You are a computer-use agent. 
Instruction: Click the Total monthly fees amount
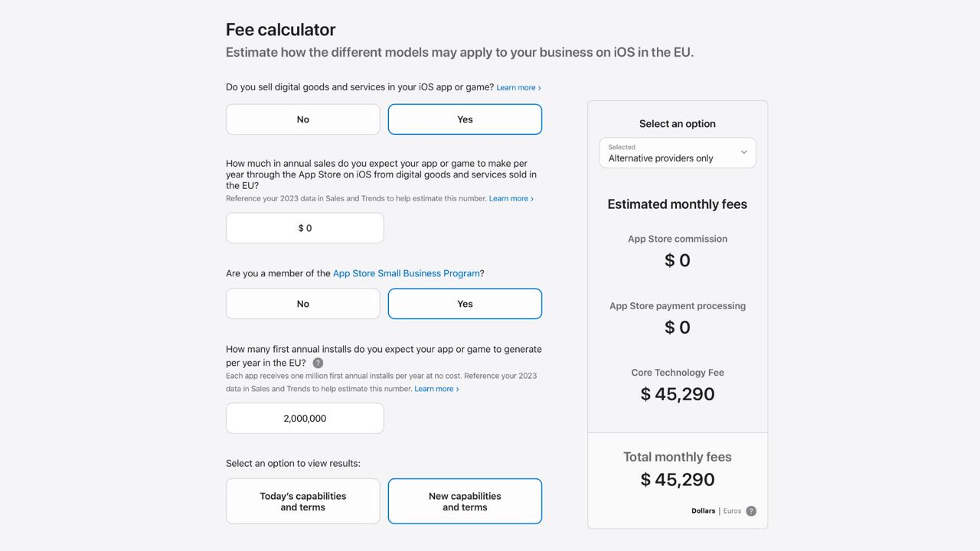[678, 480]
